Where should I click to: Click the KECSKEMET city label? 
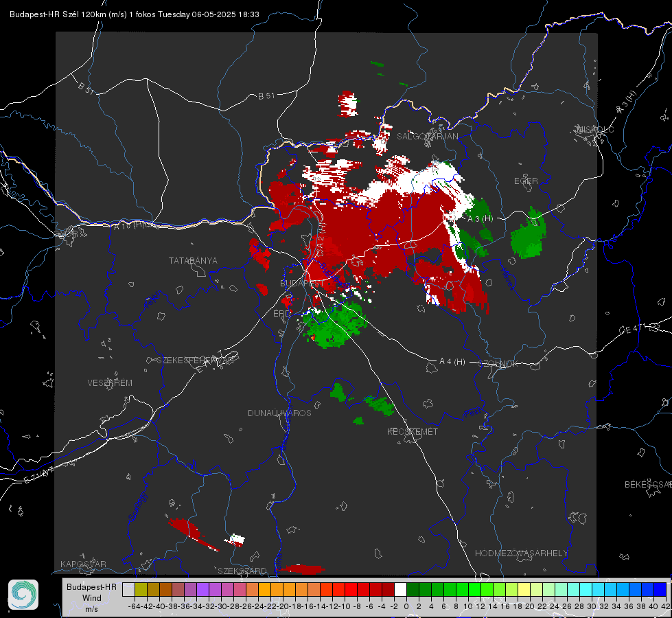[x=413, y=431]
